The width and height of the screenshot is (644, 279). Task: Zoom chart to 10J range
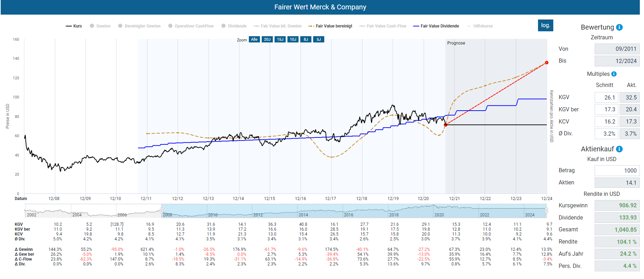coord(293,39)
